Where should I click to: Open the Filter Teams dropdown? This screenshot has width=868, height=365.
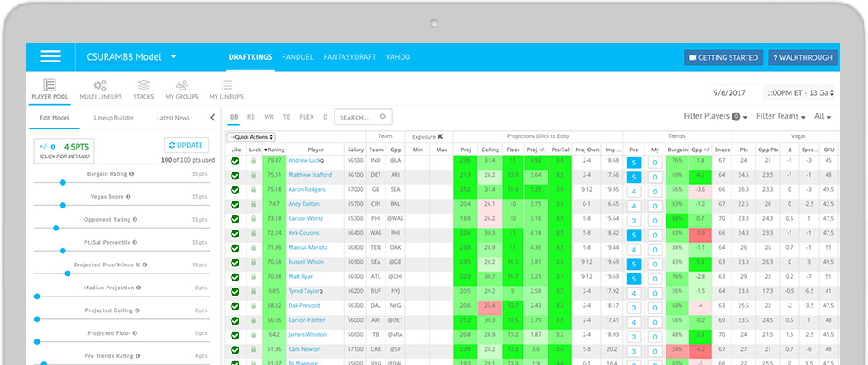tap(781, 117)
